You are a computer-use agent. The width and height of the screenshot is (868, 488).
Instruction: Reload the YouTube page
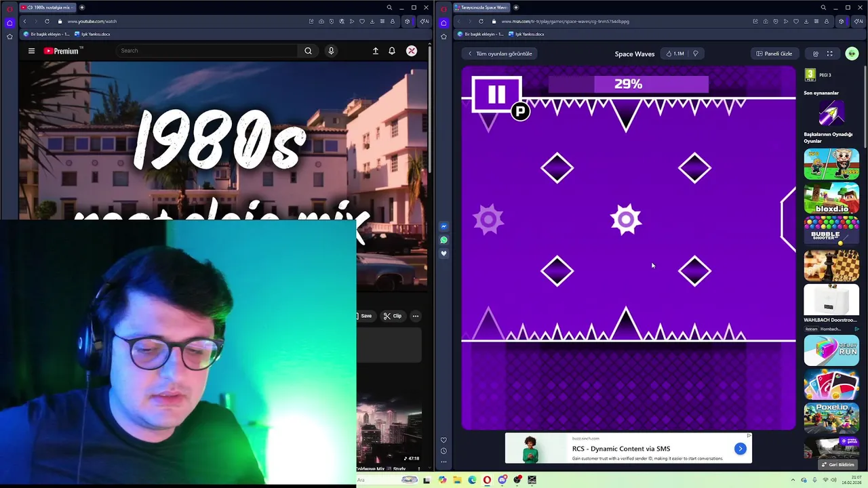[x=47, y=21]
